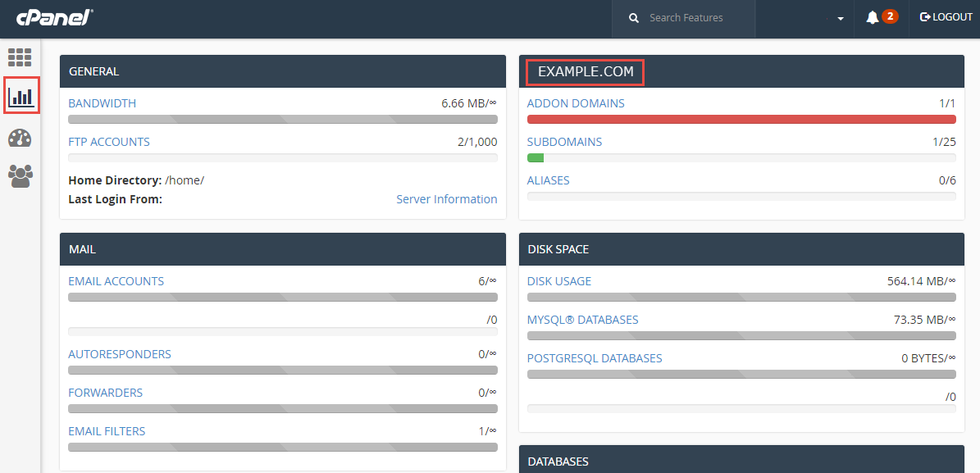Open Addon Domains link
The image size is (980, 473).
click(x=576, y=103)
